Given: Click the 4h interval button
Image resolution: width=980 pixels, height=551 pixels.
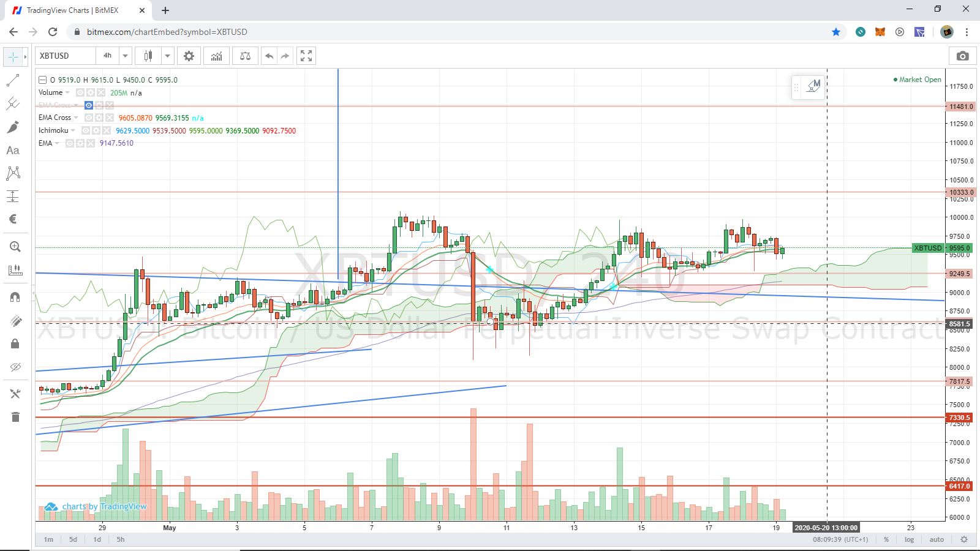Looking at the screenshot, I should click(107, 56).
